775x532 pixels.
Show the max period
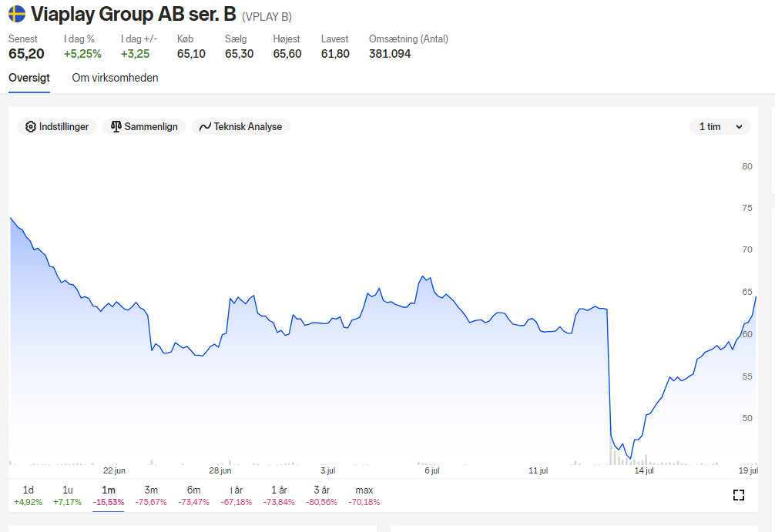pos(364,496)
